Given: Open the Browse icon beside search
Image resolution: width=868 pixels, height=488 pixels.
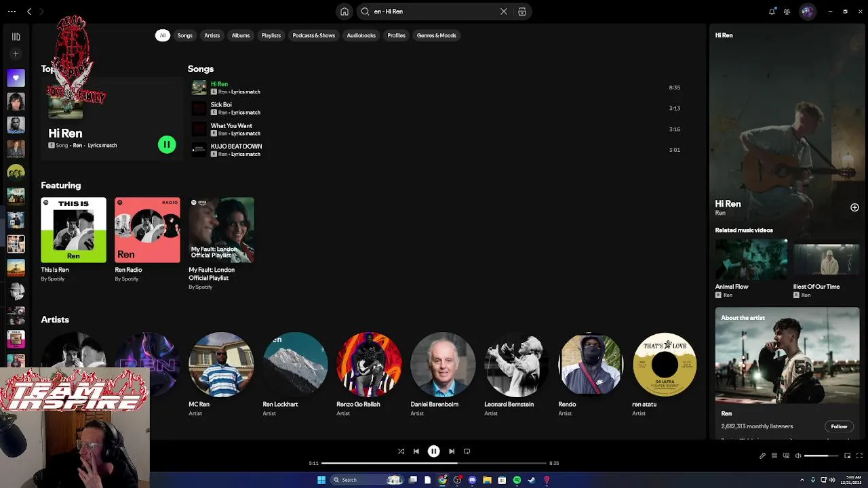Looking at the screenshot, I should coord(522,12).
